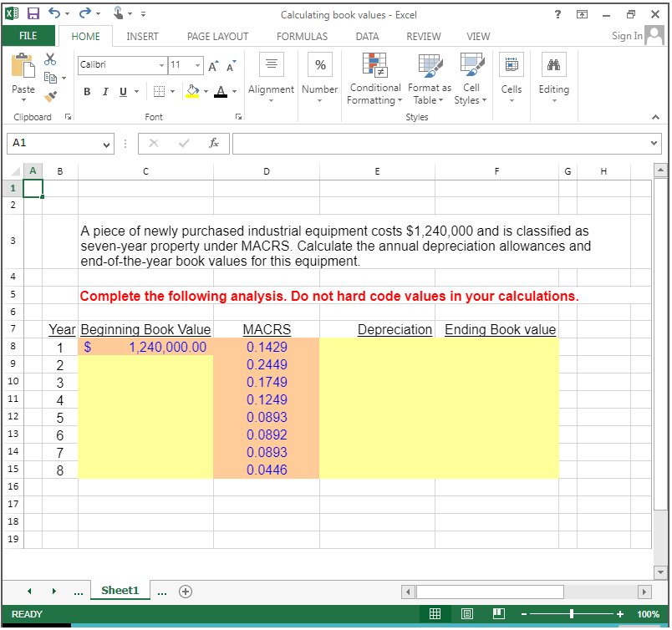The height and width of the screenshot is (630, 672).
Task: Click the Save icon on Quick Access Toolbar
Action: click(32, 13)
